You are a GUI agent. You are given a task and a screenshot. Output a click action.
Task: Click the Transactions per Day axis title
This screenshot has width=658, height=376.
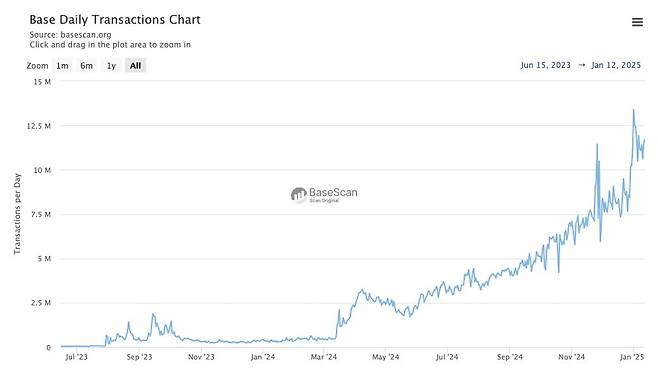click(17, 214)
